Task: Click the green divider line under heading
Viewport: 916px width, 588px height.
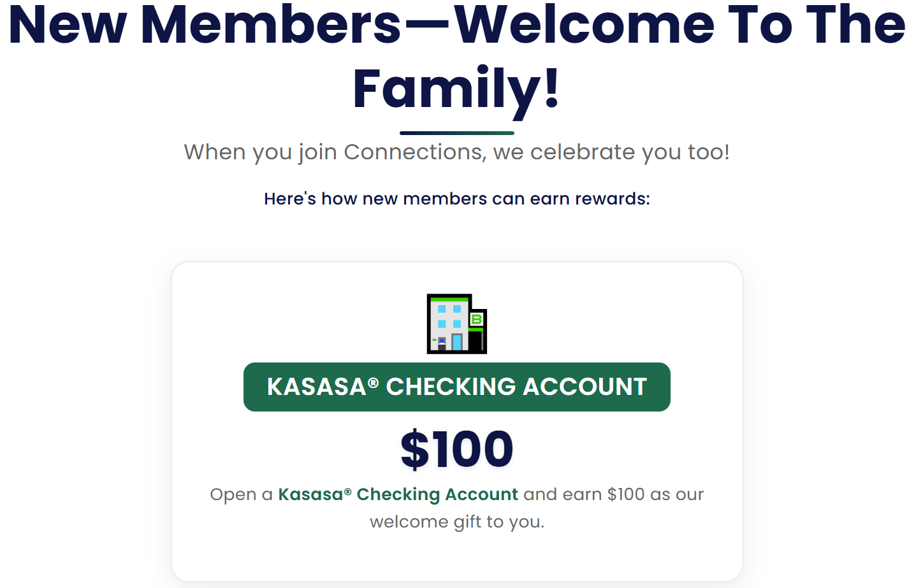Action: coord(456,133)
